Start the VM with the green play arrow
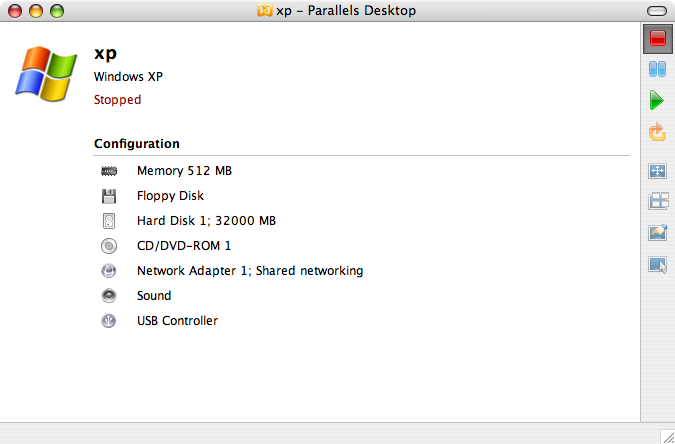The image size is (675, 444). 657,100
